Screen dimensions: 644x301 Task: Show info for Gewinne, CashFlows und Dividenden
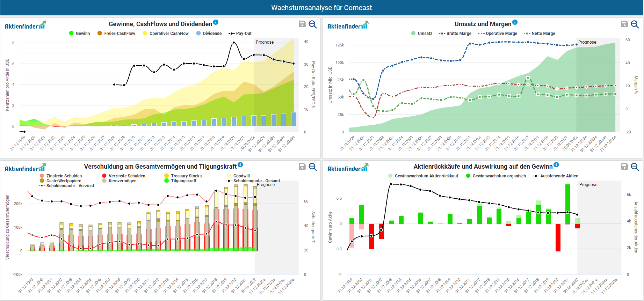point(216,22)
